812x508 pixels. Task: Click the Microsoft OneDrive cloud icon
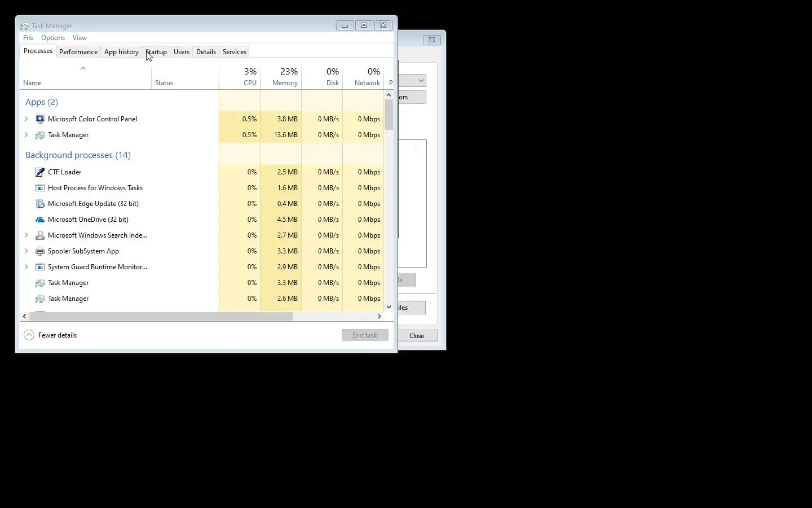(40, 220)
